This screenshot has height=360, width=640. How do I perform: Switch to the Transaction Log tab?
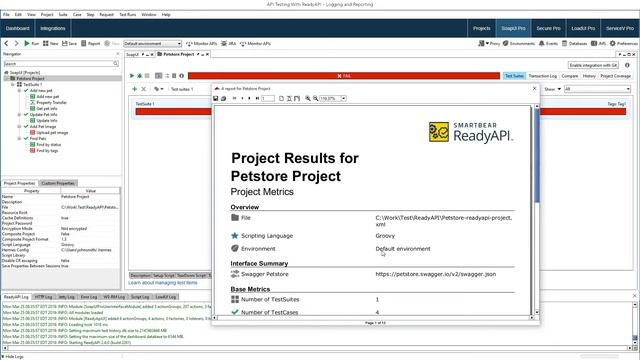542,76
